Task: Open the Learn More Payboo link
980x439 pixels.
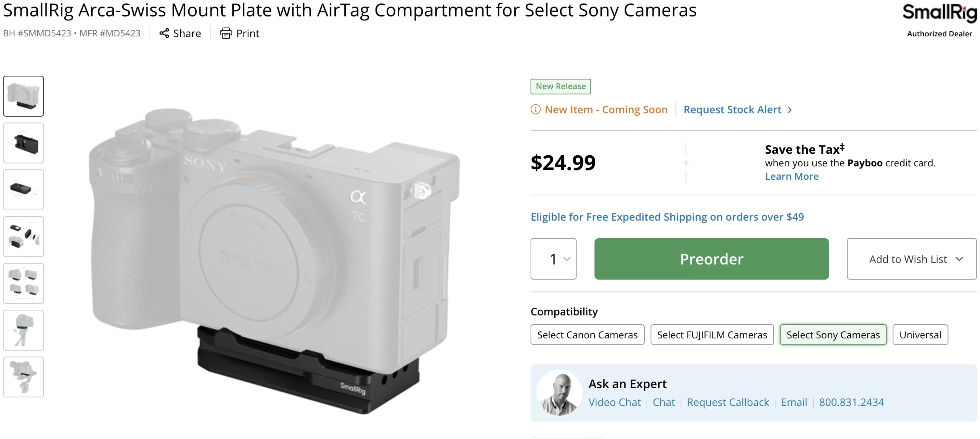Action: tap(792, 176)
